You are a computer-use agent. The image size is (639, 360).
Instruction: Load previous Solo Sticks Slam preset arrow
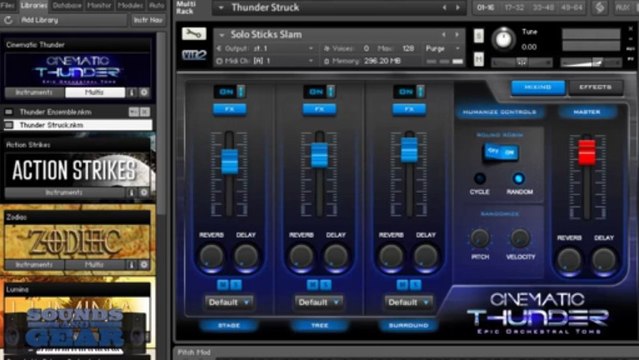coord(444,35)
